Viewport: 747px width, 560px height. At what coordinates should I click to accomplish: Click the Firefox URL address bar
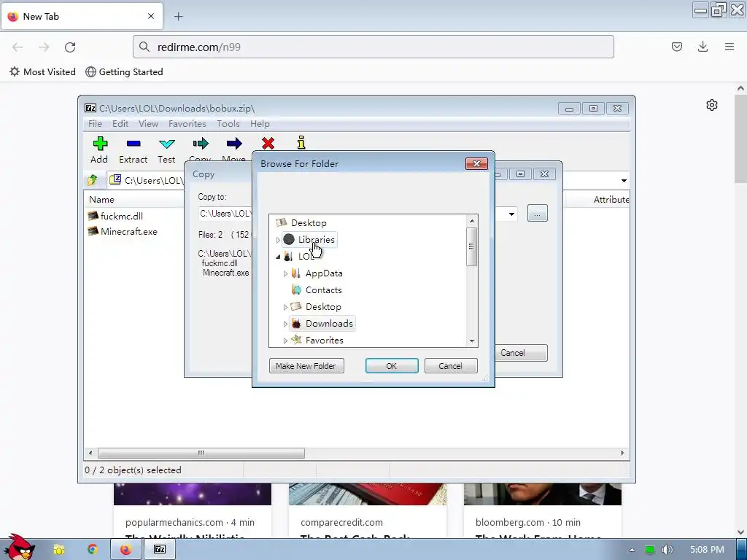point(373,47)
